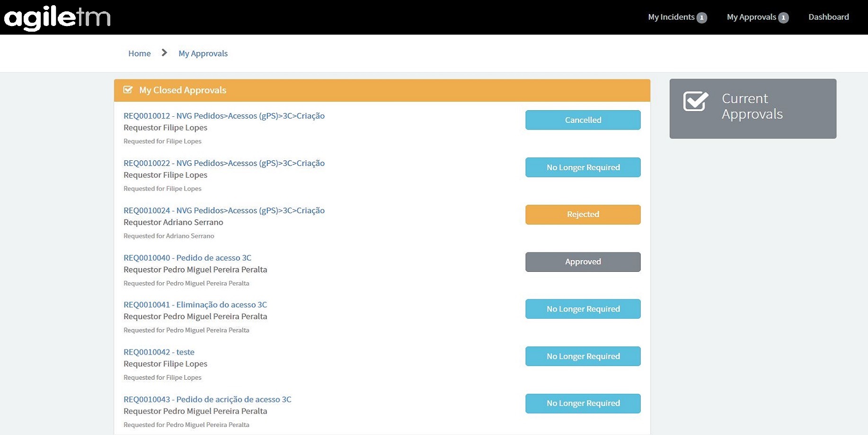The width and height of the screenshot is (868, 435).
Task: Click the My Incidents count badge
Action: coord(702,17)
